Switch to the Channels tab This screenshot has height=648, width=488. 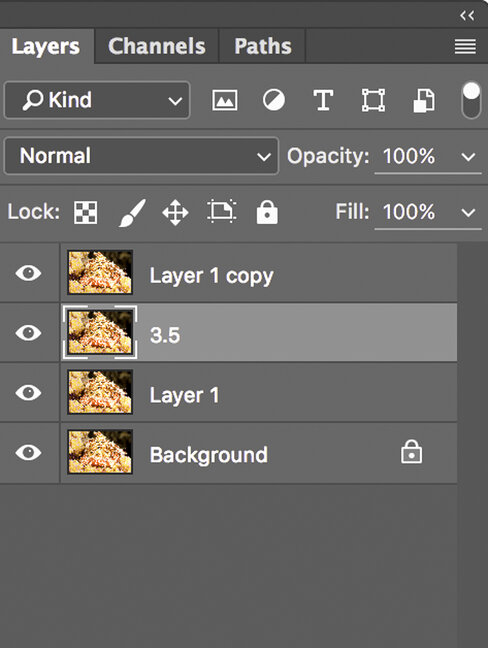click(x=157, y=46)
